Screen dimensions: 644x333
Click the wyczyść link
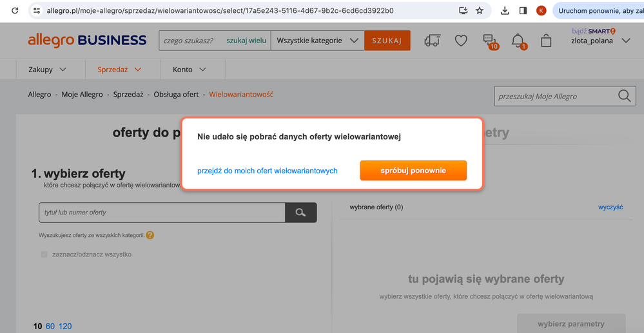pos(610,207)
